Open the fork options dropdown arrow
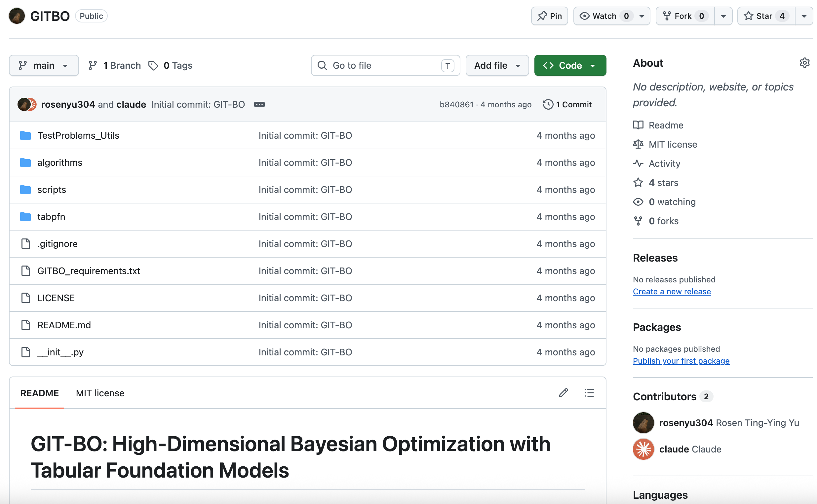Viewport: 817px width, 504px height. (723, 16)
